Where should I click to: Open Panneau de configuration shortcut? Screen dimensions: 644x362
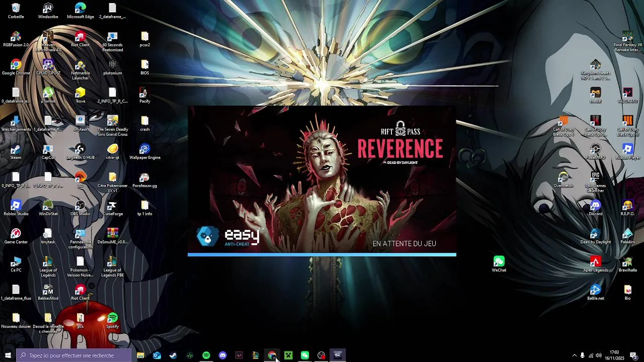(x=80, y=239)
